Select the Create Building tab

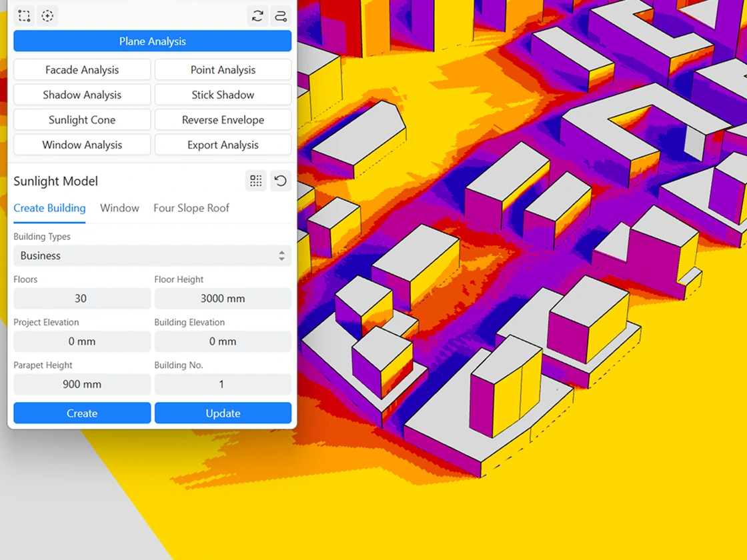(x=49, y=208)
